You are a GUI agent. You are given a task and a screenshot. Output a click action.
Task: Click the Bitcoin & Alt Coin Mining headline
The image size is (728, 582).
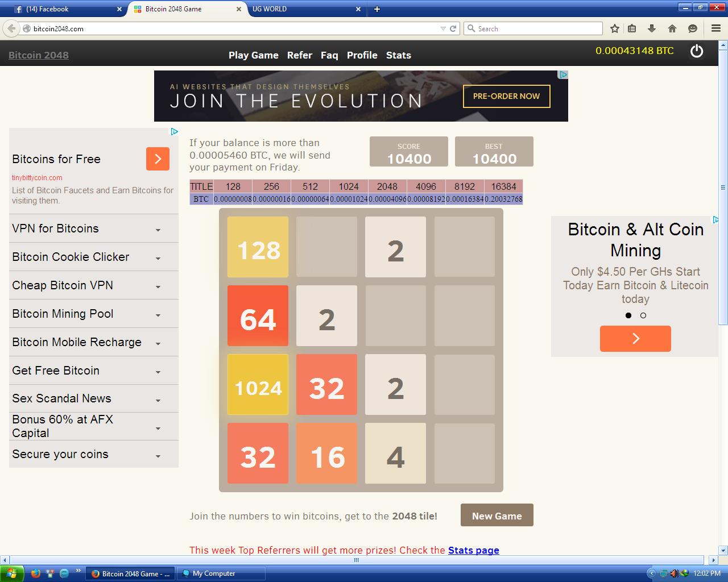(636, 240)
